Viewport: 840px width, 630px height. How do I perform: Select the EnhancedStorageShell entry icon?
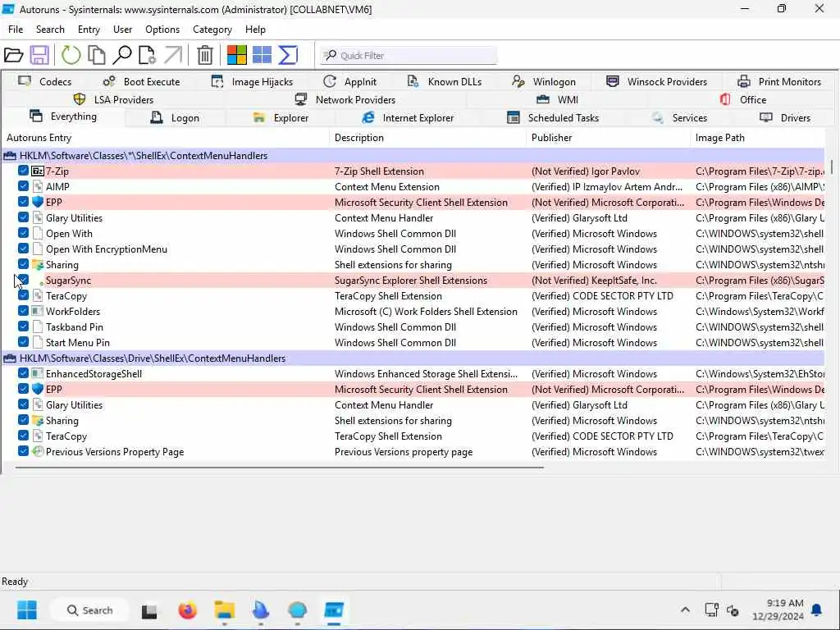click(38, 374)
